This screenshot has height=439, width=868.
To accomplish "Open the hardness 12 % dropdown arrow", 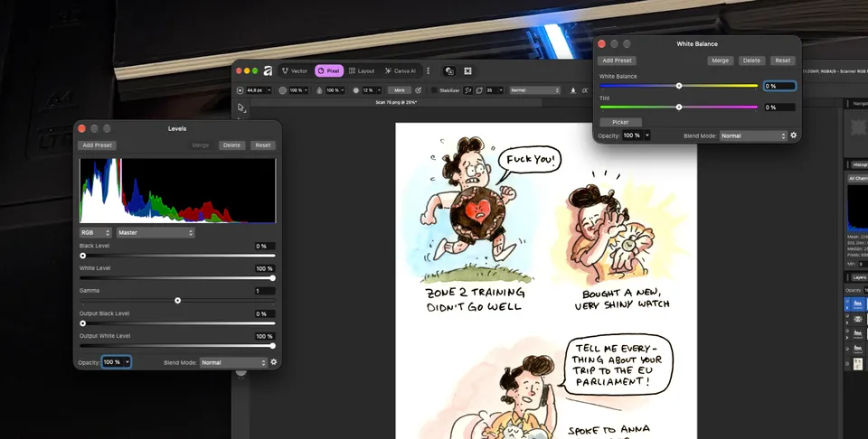I will 379,90.
